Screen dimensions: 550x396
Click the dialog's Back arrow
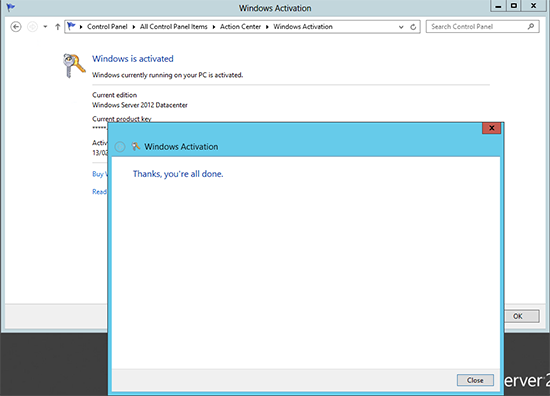pyautogui.click(x=120, y=147)
